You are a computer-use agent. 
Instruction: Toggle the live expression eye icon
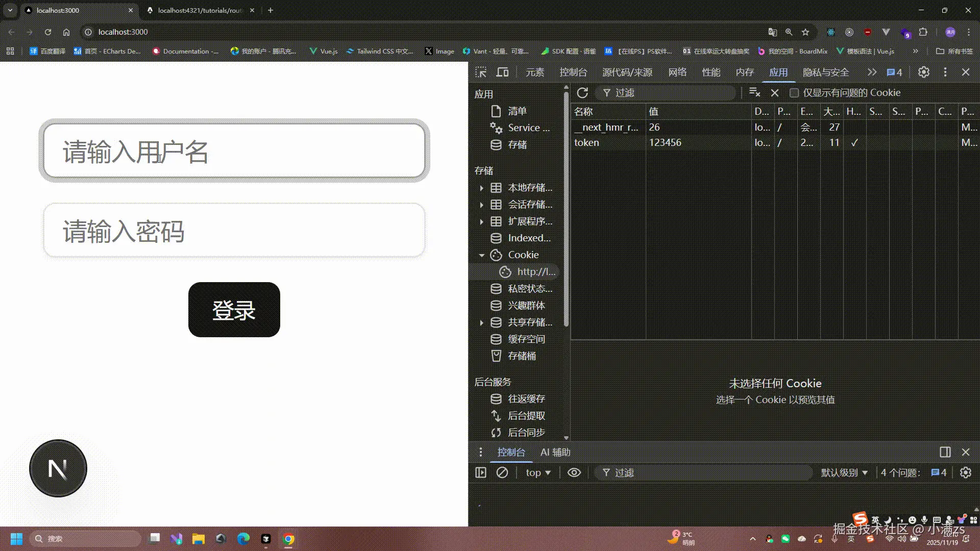tap(574, 472)
